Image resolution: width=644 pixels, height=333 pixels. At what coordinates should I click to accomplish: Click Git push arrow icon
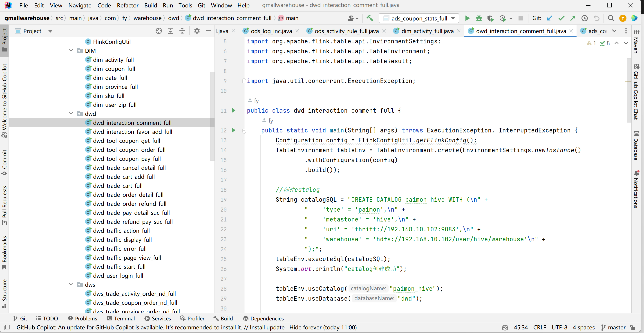click(572, 18)
